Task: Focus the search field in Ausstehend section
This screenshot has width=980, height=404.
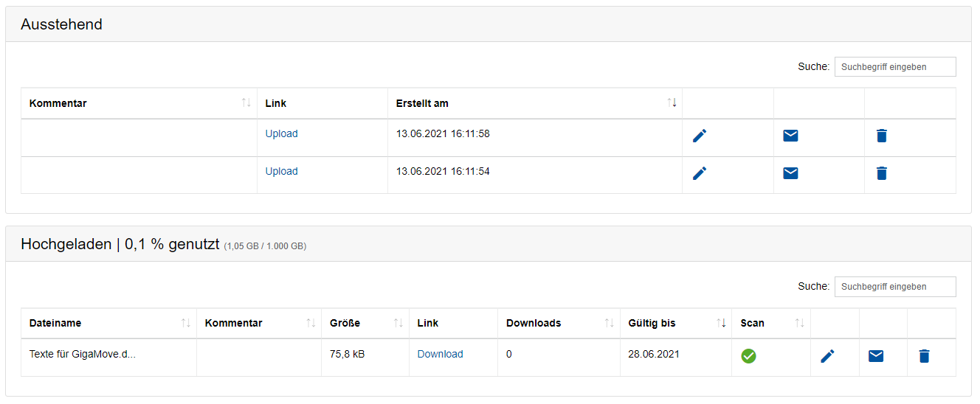Action: click(894, 67)
